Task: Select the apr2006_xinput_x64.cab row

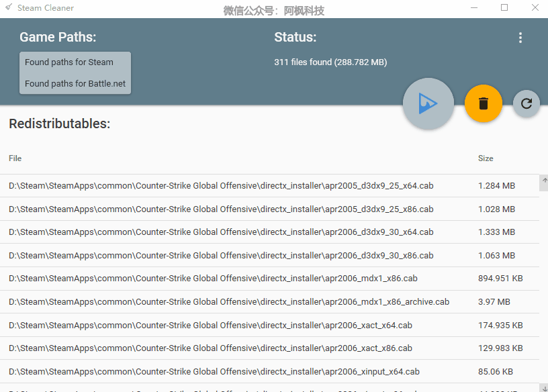Action: pyautogui.click(x=269, y=371)
